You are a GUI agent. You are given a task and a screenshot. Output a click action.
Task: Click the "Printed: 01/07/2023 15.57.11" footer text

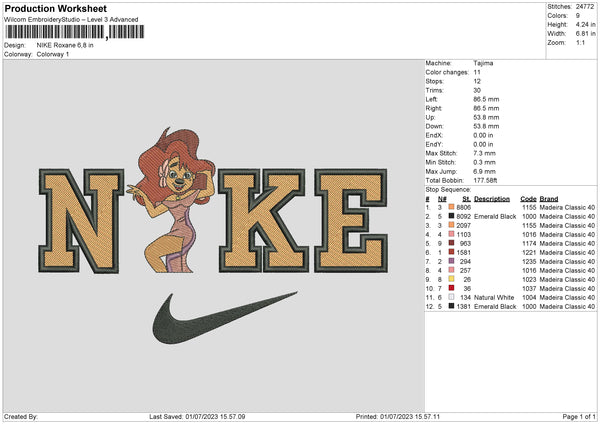[398, 417]
